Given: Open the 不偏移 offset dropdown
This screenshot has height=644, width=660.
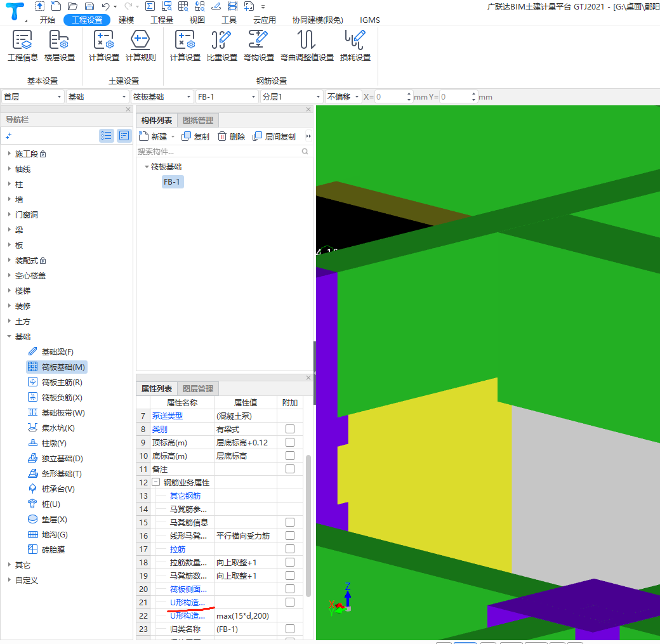Looking at the screenshot, I should 343,97.
